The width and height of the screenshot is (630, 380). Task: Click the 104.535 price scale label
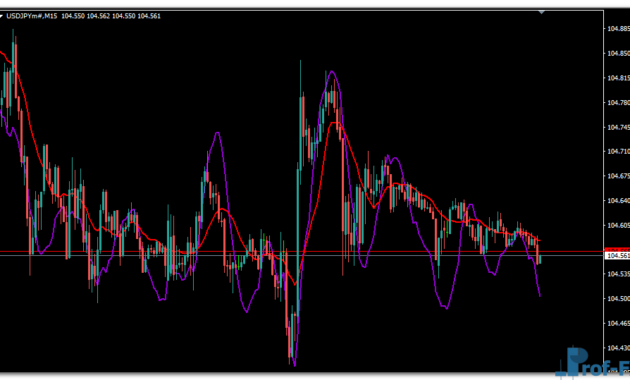(x=618, y=274)
